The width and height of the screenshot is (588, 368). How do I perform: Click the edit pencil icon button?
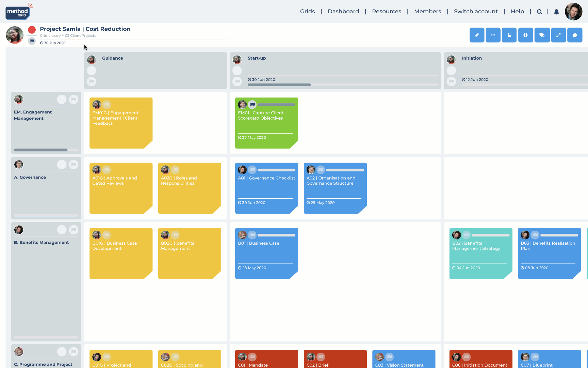477,35
